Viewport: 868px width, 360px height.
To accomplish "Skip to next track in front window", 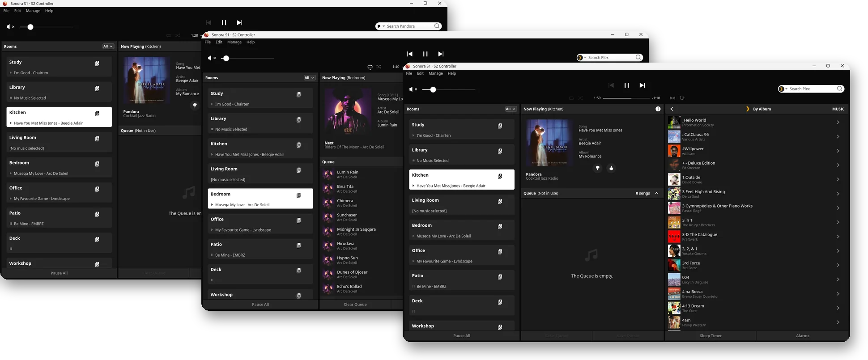I will coord(642,85).
